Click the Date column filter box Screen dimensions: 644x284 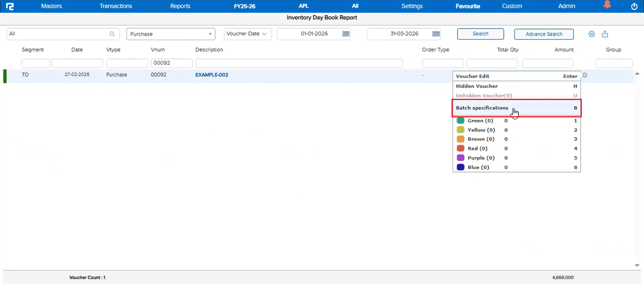pos(77,63)
